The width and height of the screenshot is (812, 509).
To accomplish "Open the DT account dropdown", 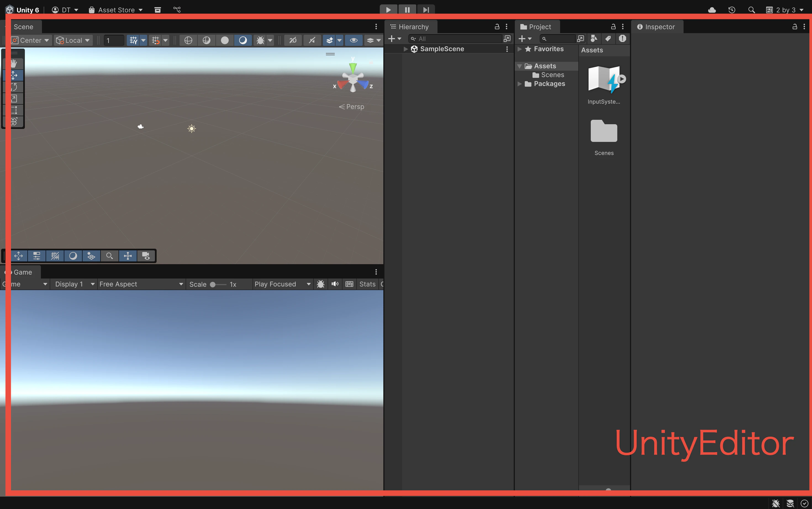I will click(x=65, y=10).
